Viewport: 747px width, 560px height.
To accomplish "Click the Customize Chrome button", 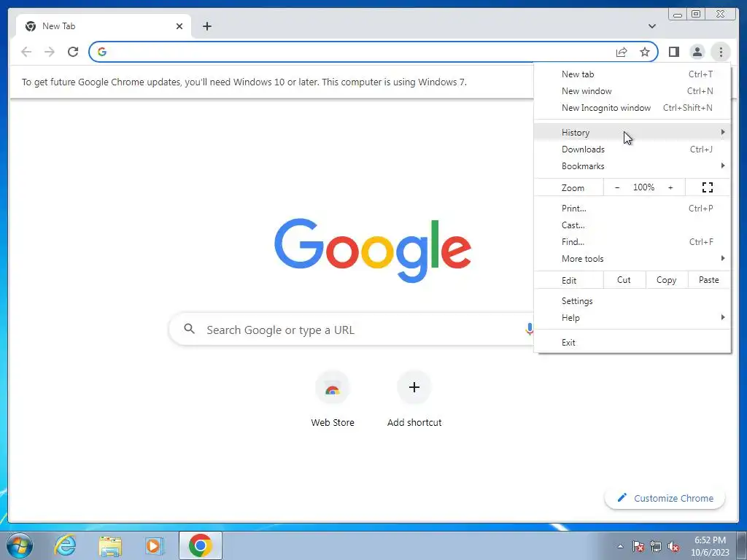I will [x=665, y=498].
